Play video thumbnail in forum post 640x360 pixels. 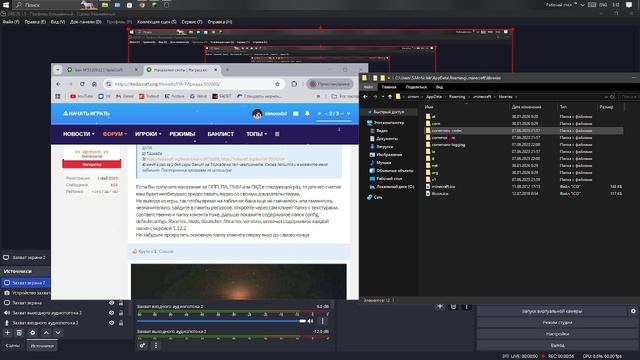click(238, 281)
